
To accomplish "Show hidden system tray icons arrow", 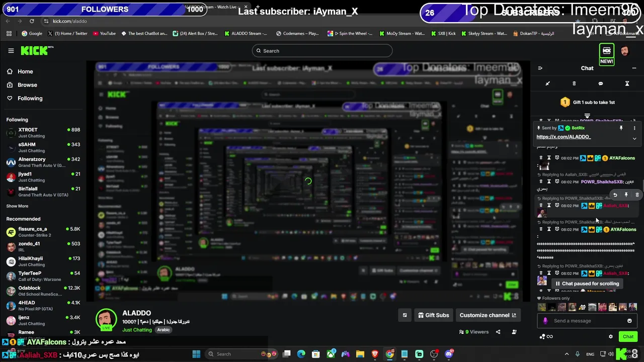I will (x=567, y=354).
